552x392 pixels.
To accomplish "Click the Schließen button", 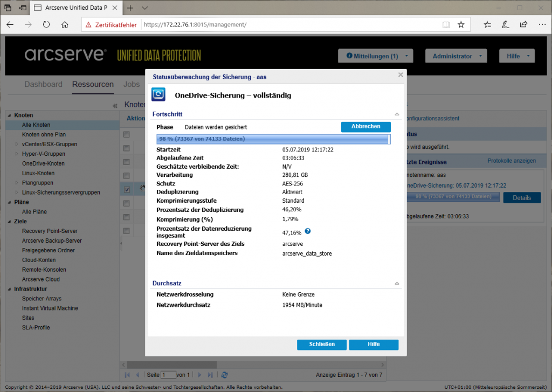I will (x=322, y=345).
